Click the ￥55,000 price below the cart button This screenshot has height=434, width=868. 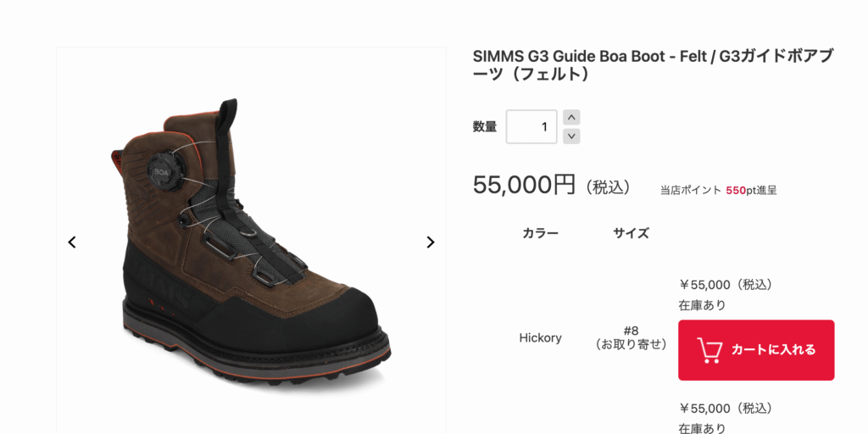tap(726, 409)
